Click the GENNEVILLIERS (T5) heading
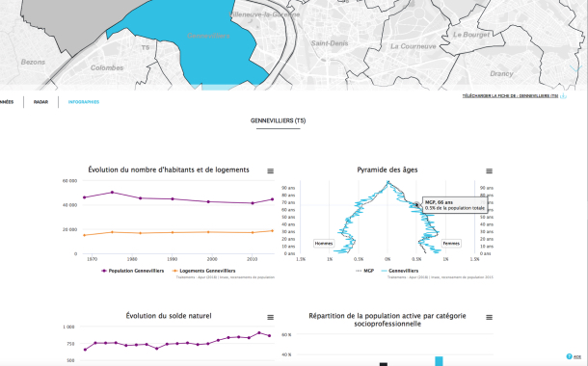This screenshot has width=588, height=366. tap(278, 121)
